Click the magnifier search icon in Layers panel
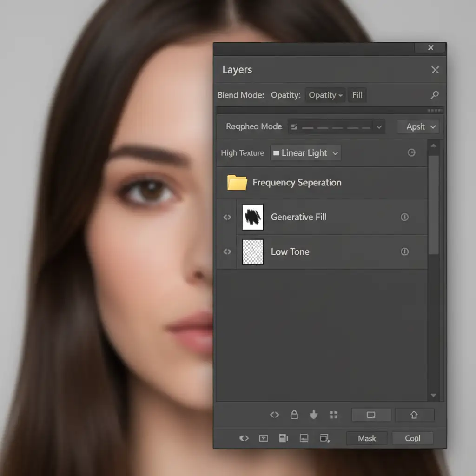This screenshot has height=476, width=476. point(435,95)
